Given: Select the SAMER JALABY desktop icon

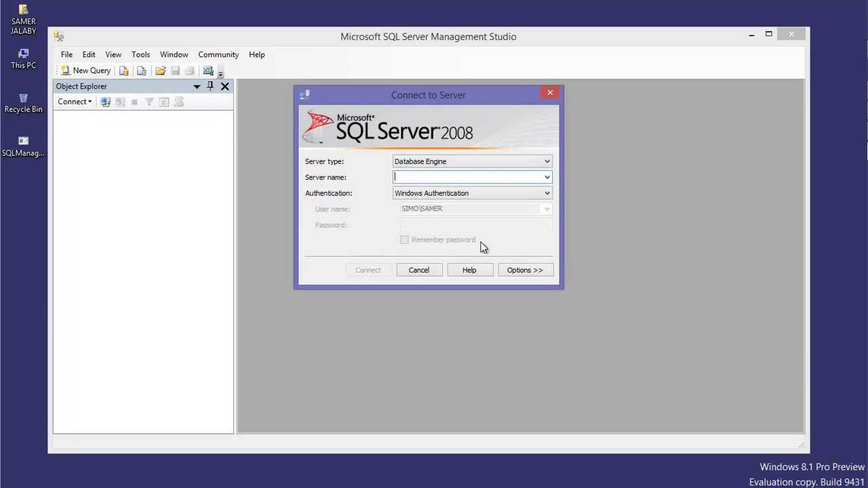Looking at the screenshot, I should tap(23, 20).
